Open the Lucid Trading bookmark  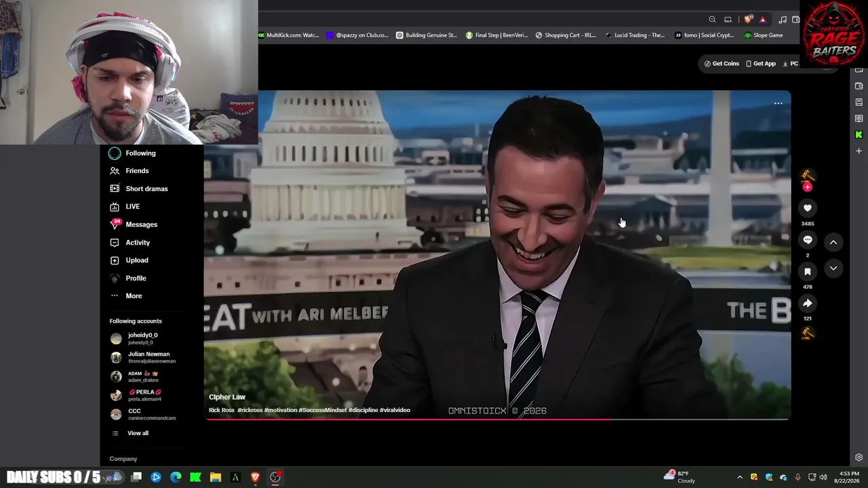(x=635, y=35)
